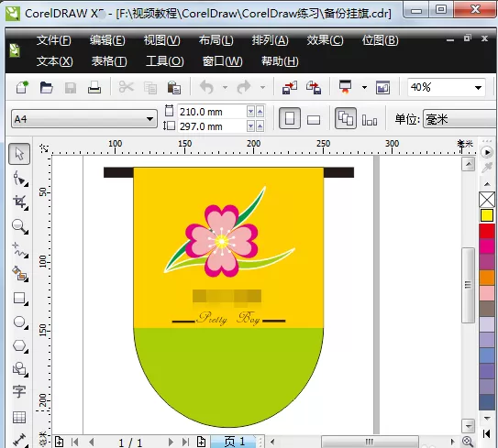Click the page width field 210.0 mm
498x448 pixels.
[211, 112]
